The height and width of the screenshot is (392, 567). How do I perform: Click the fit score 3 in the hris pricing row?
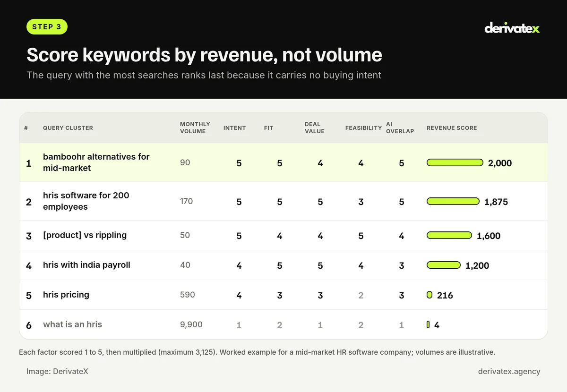(280, 295)
